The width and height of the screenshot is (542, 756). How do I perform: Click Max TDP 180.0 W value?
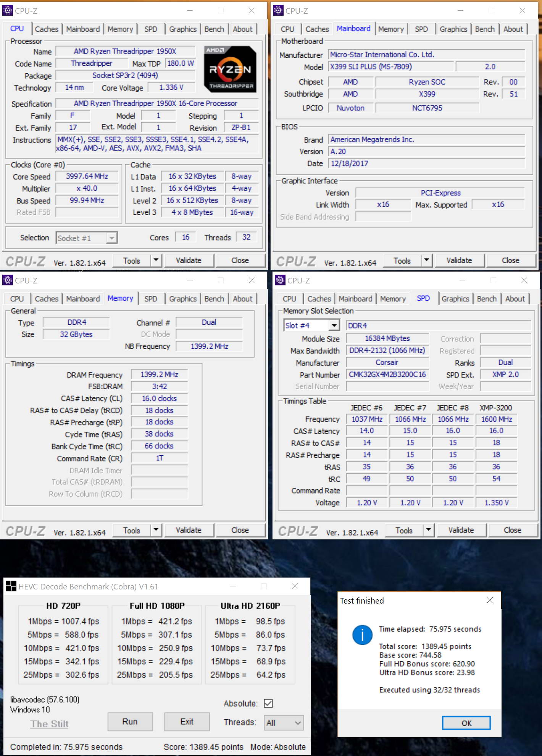coord(181,63)
